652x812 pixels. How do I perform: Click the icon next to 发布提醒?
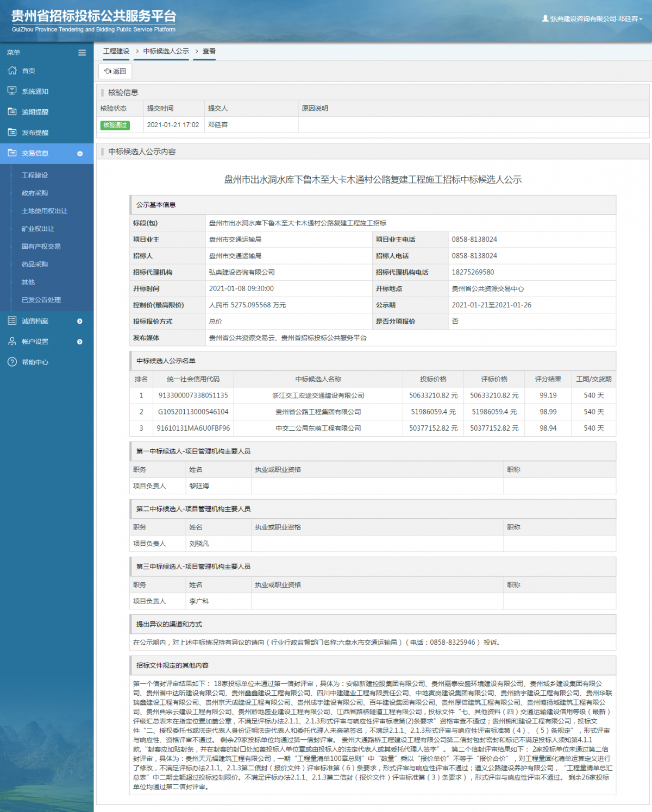(12, 132)
